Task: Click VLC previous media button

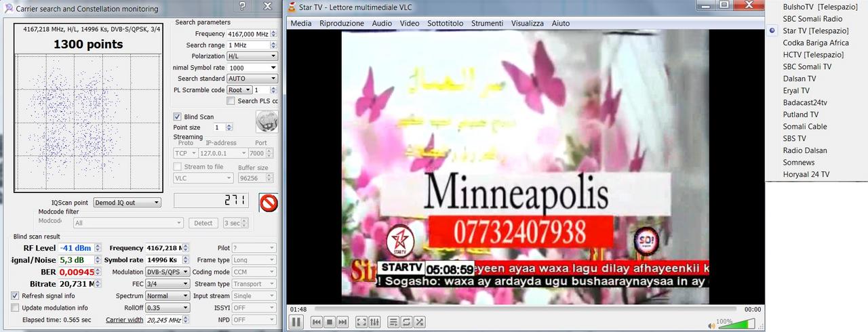Action: 317,322
